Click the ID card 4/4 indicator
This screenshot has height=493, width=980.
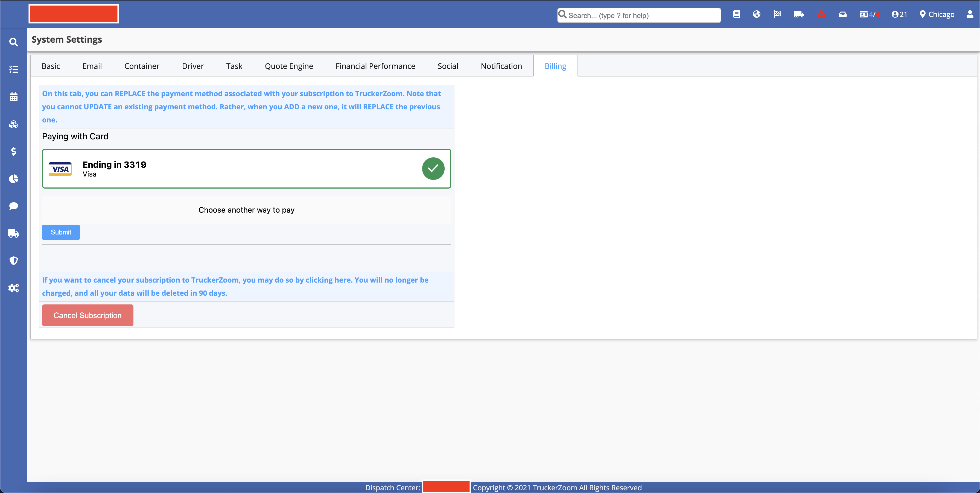tap(869, 14)
